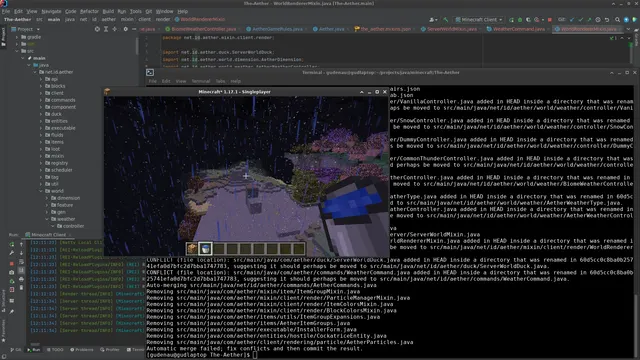Open the Git tool window tab at bottom
Image resolution: width=640 pixels, height=360 pixels.
point(16,350)
